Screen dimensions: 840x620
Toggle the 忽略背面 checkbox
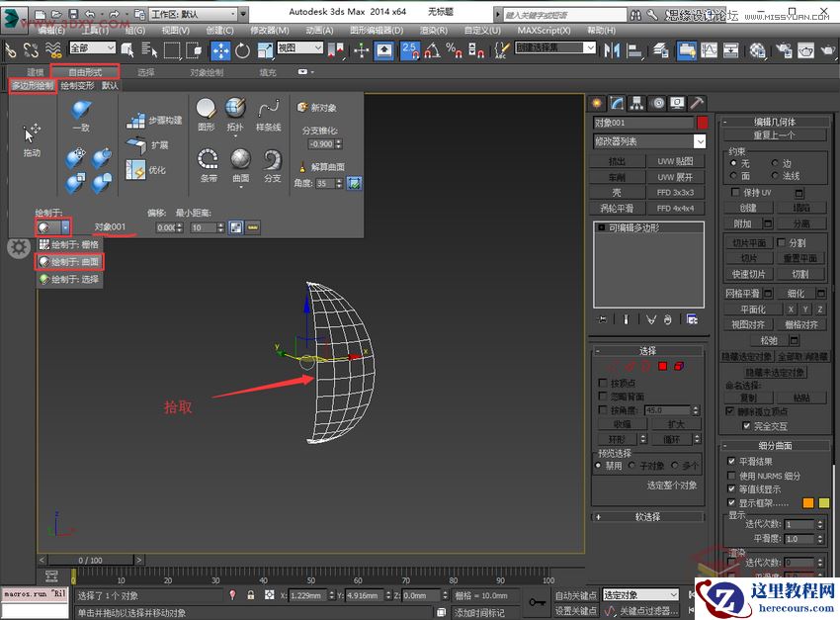pos(603,396)
